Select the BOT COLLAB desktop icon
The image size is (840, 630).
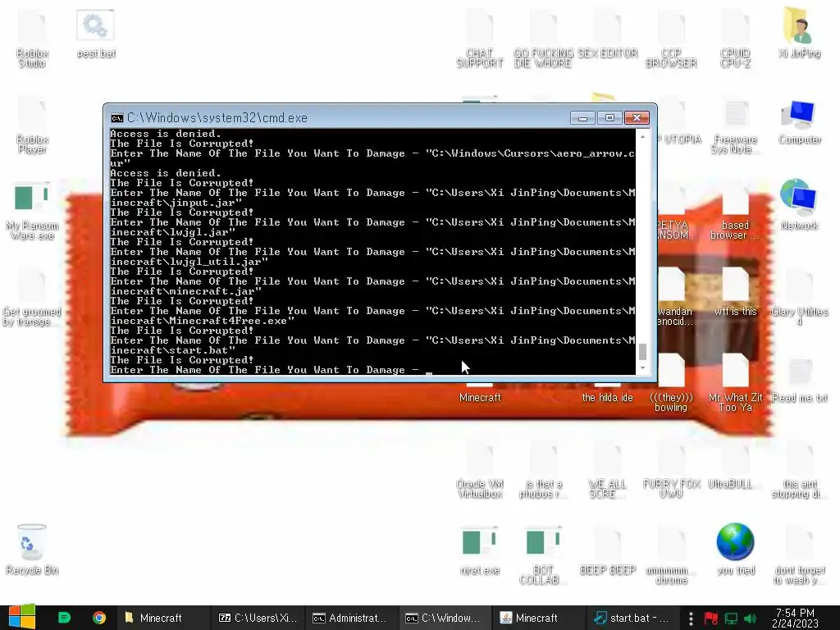click(543, 555)
